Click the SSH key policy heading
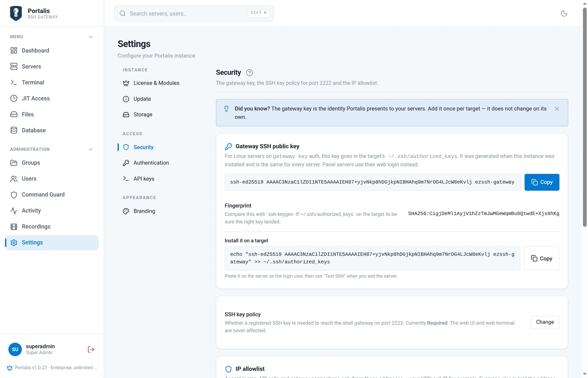This screenshot has width=588, height=378. pos(243,314)
